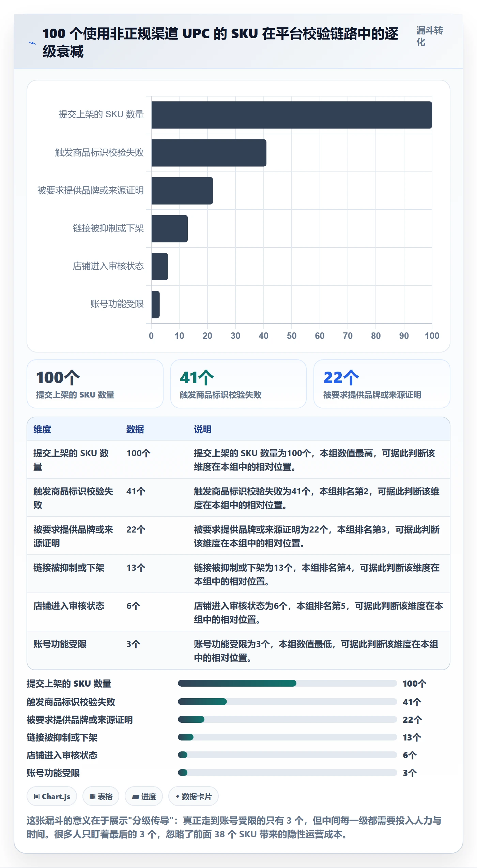Click the progress bar for 账号功能受限
This screenshot has width=477, height=868.
[287, 773]
